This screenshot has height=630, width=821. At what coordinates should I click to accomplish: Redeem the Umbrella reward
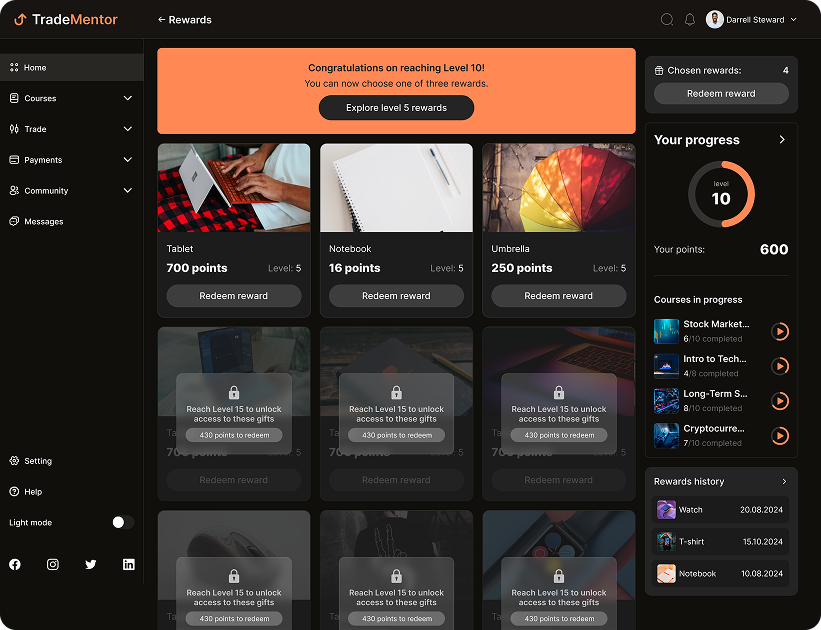pos(559,296)
